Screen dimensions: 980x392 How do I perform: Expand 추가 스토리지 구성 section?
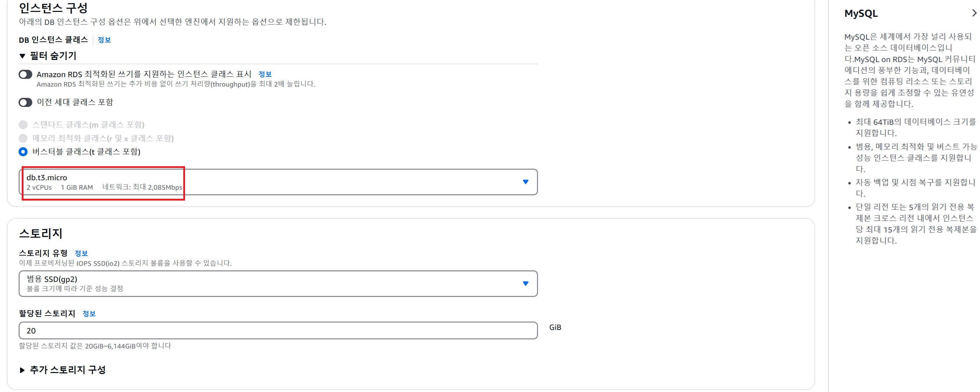pyautogui.click(x=22, y=370)
